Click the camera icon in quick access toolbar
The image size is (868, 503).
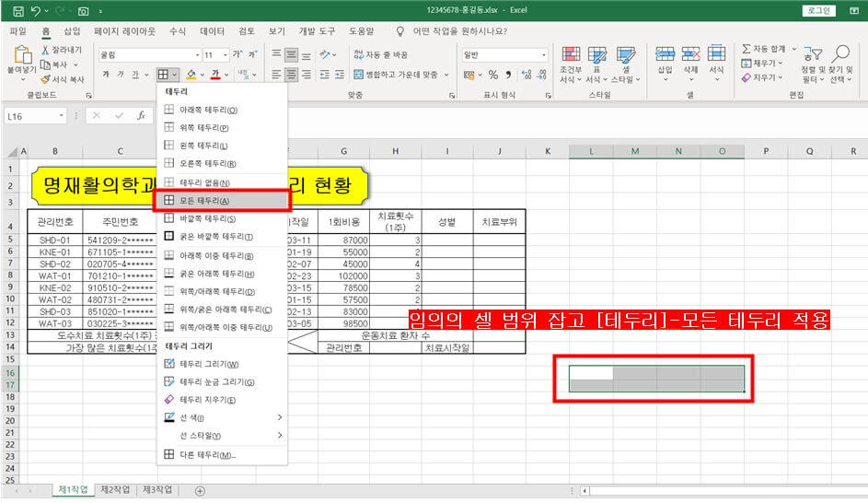(x=83, y=10)
